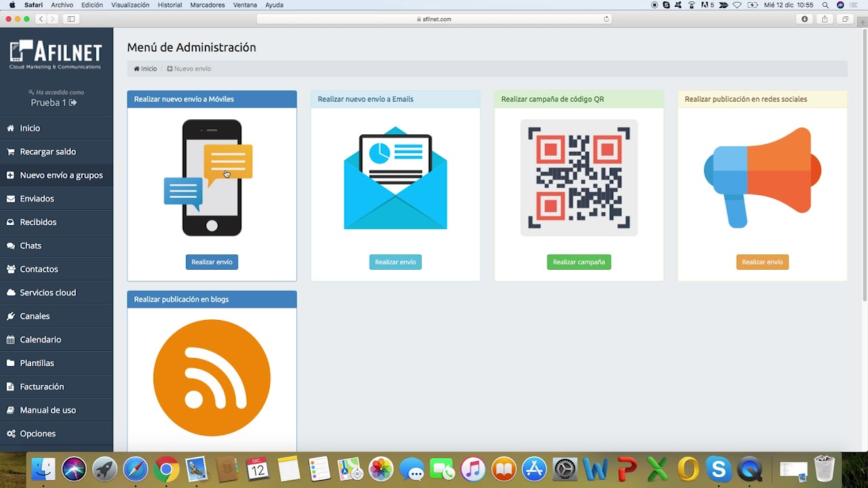Viewport: 868px width, 488px height.
Task: Open Facturación in the sidebar
Action: click(56, 386)
